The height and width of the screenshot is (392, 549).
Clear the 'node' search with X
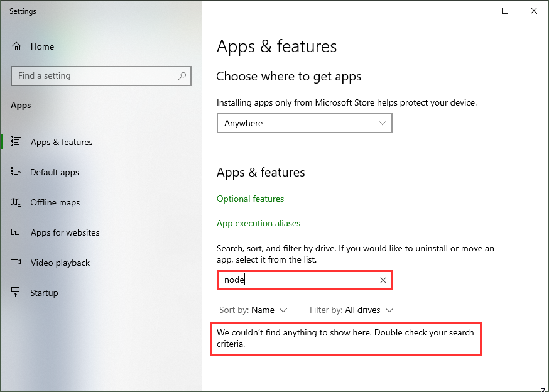[x=383, y=280]
